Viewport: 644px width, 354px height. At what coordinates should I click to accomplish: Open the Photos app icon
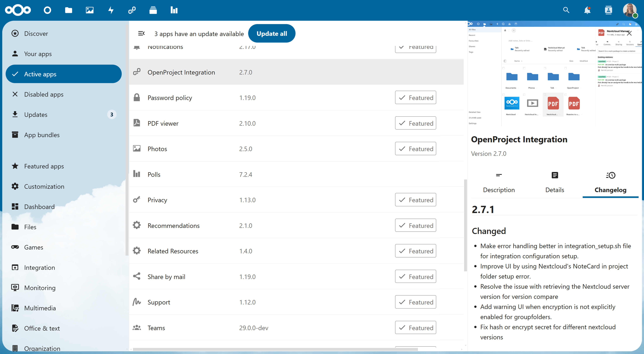click(x=89, y=10)
